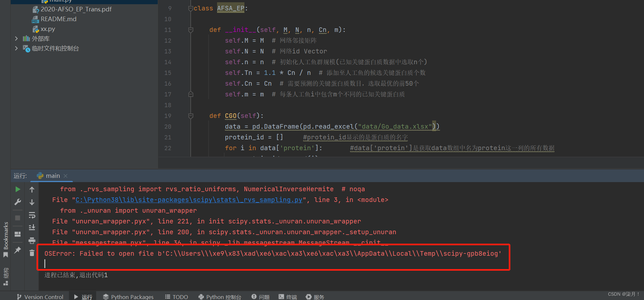644x300 pixels.
Task: Toggle scroll to end in console
Action: [x=32, y=227]
